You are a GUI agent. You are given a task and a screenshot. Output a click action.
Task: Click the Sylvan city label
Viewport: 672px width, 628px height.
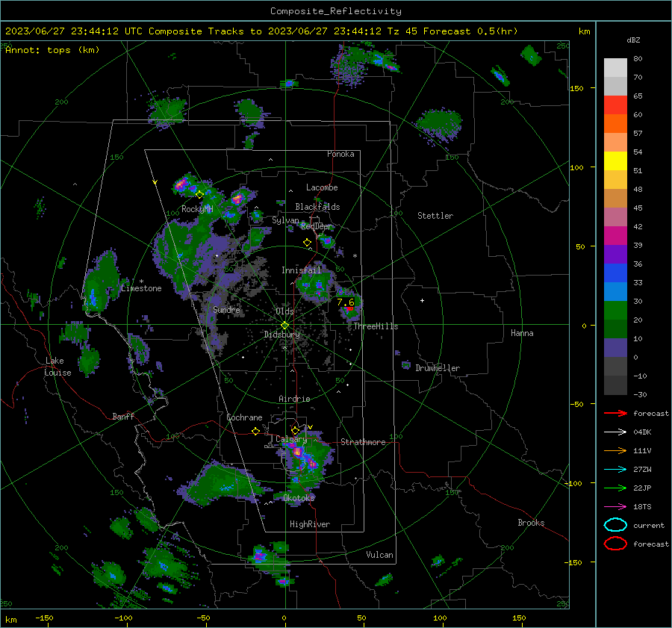[x=285, y=220]
